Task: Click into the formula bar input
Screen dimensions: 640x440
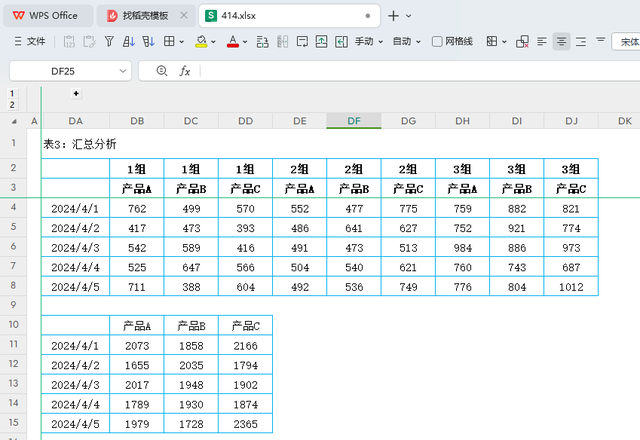Action: pyautogui.click(x=420, y=71)
